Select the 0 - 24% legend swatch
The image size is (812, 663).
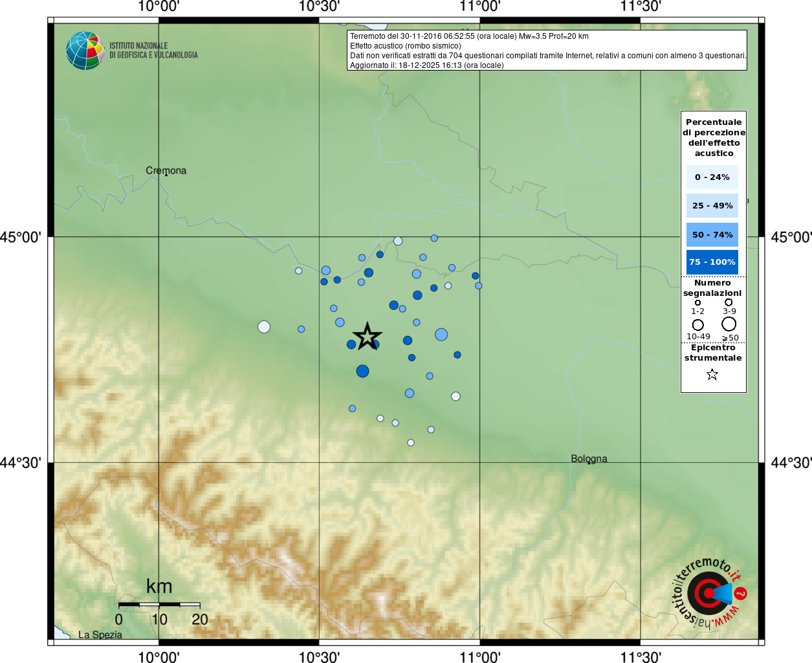(x=712, y=177)
